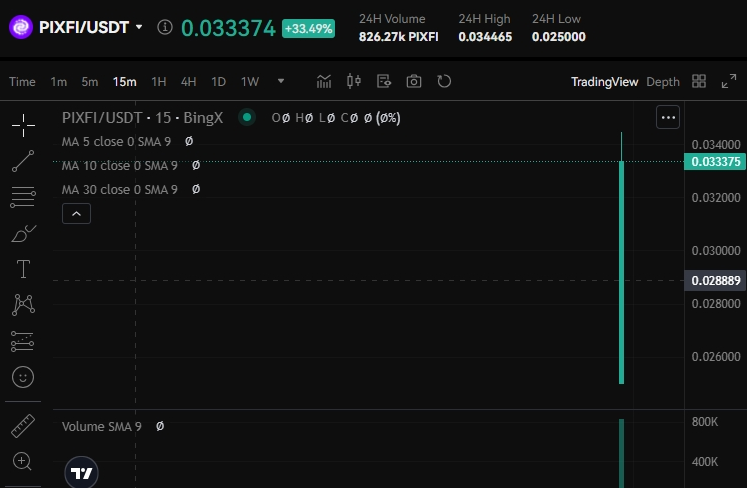Select the 1W interval
747x488 pixels.
[250, 82]
